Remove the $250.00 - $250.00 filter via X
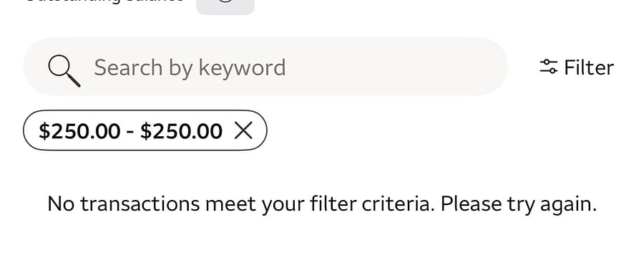644x258 pixels. click(243, 131)
